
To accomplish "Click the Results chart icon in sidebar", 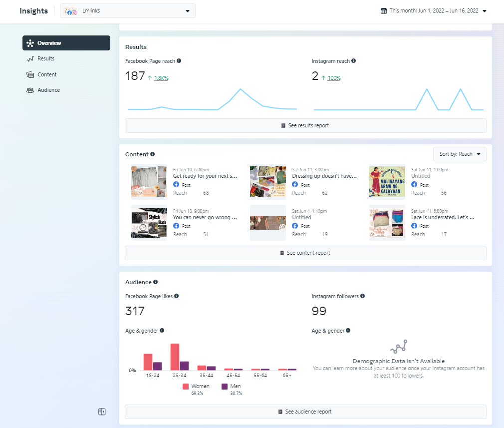I will click(x=30, y=59).
